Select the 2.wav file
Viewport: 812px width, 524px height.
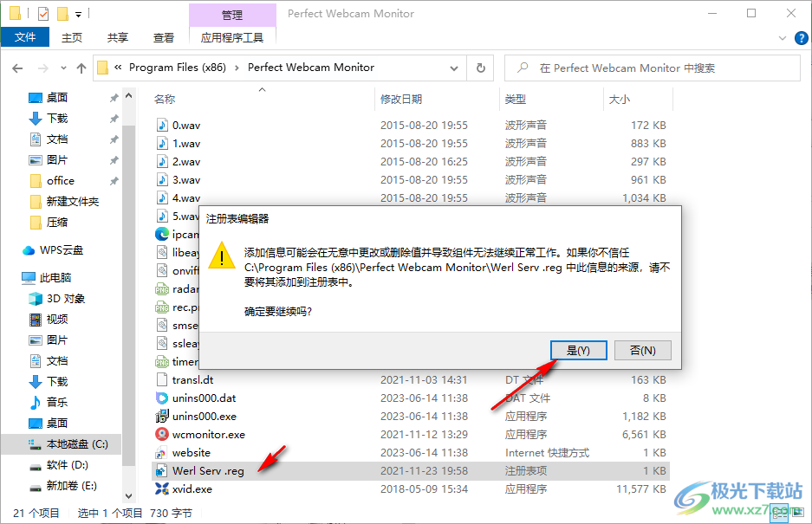[186, 162]
